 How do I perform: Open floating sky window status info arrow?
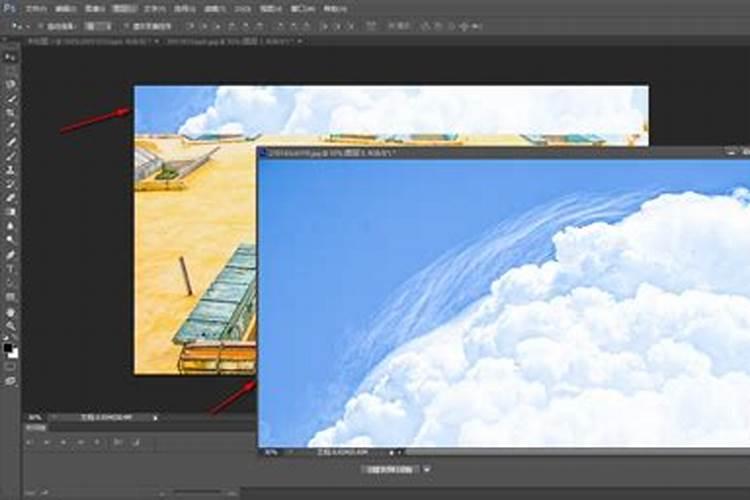pyautogui.click(x=392, y=452)
